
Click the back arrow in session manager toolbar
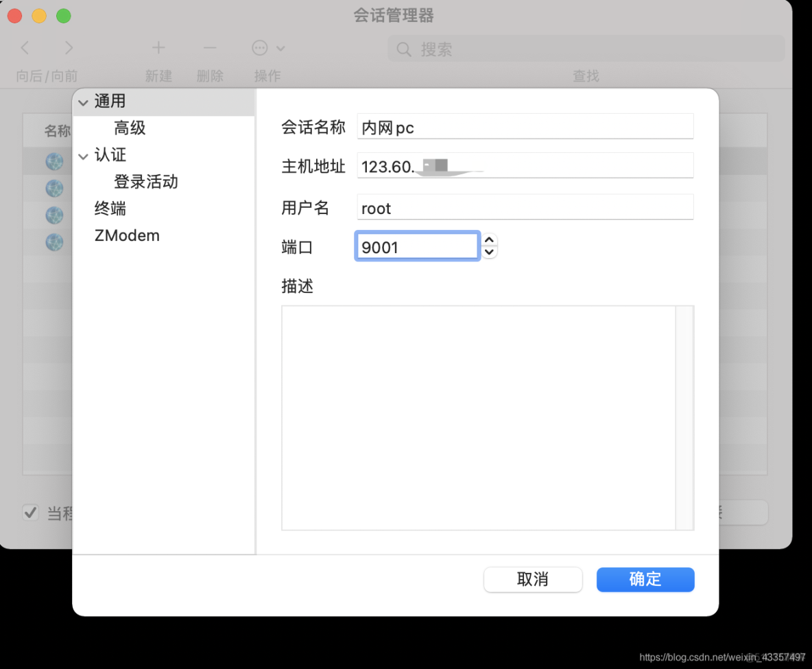pos(25,48)
